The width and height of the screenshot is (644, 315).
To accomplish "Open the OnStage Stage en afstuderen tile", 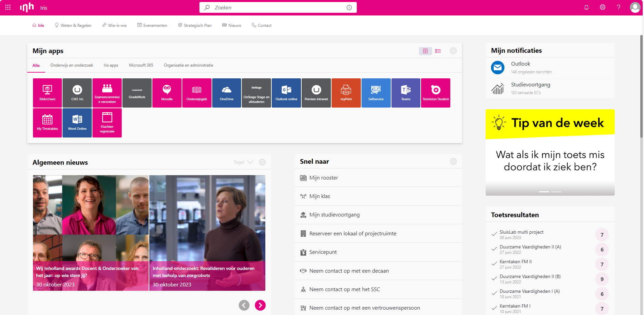I will [x=257, y=93].
